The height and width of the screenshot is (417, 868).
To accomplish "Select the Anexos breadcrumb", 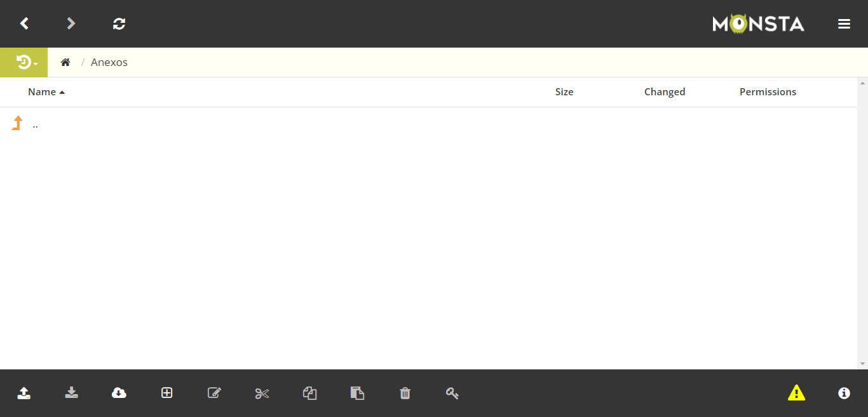I will click(109, 62).
